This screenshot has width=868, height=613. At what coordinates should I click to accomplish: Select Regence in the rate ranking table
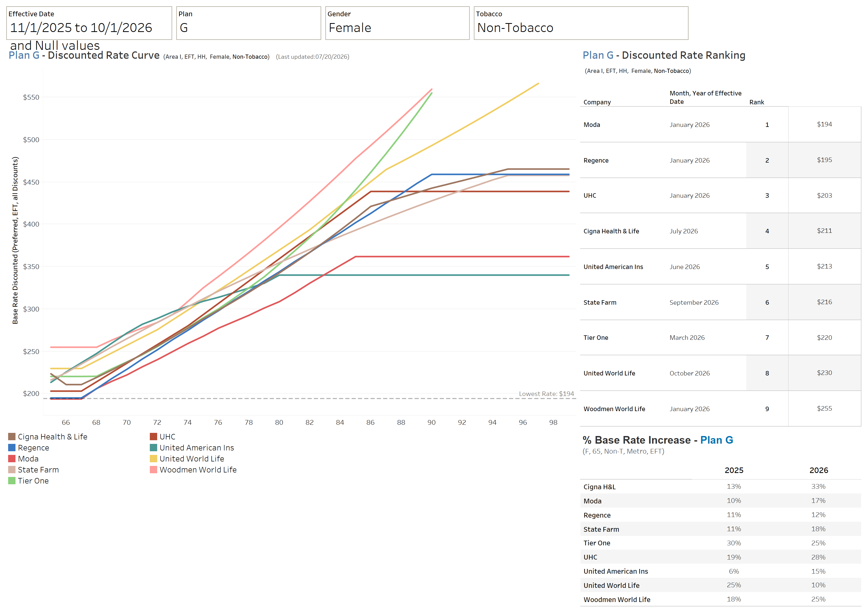click(x=596, y=160)
